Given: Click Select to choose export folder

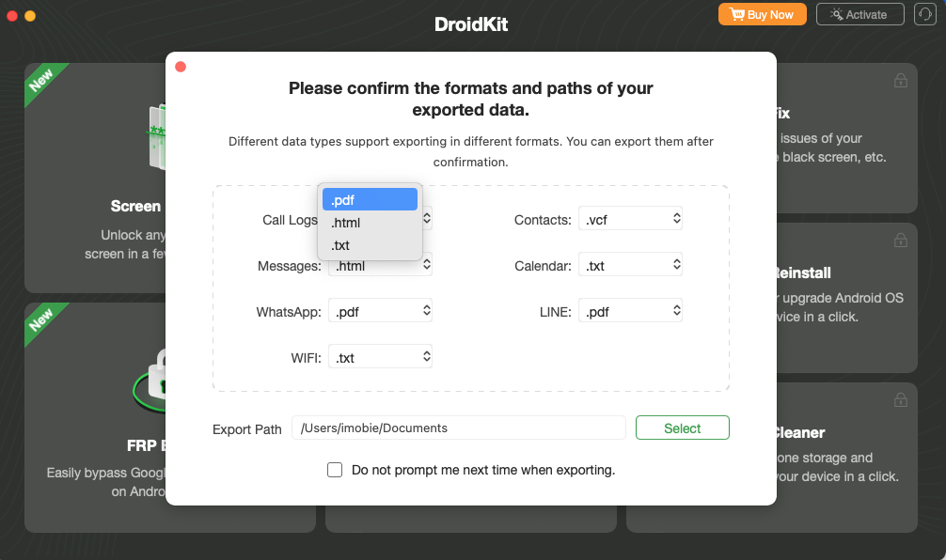Looking at the screenshot, I should tap(683, 428).
